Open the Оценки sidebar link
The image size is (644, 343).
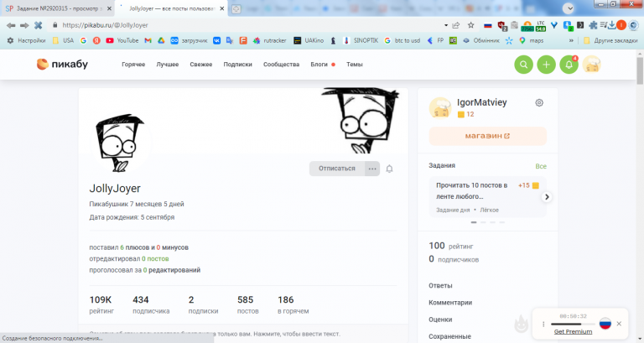coord(441,320)
